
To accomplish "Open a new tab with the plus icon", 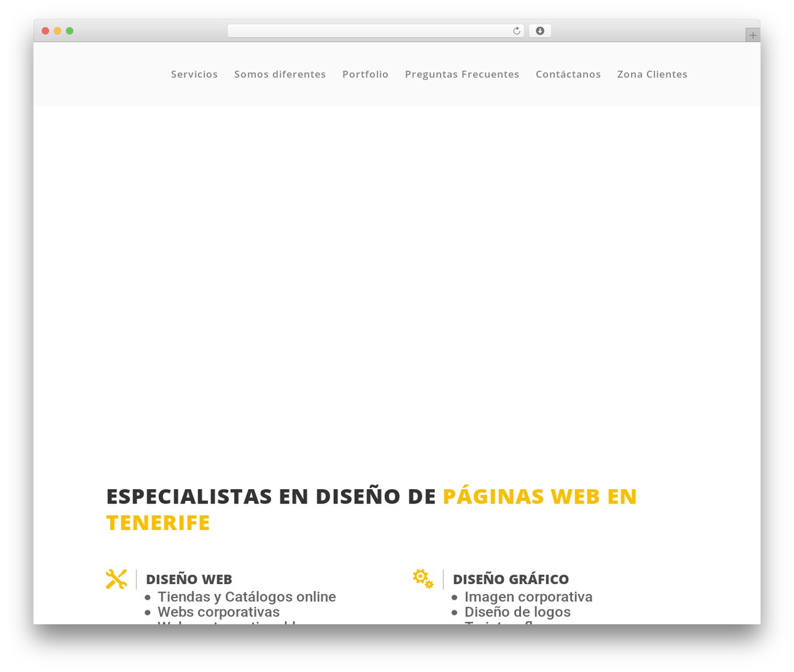I will [x=752, y=35].
